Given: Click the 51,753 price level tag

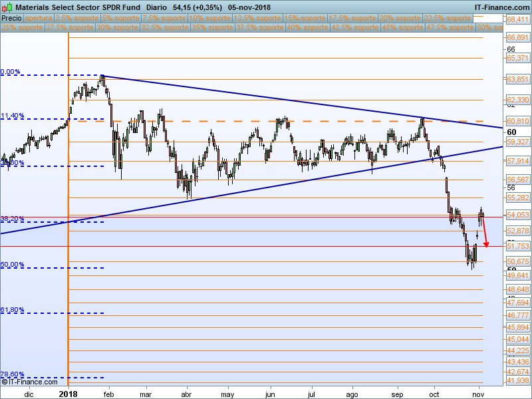Looking at the screenshot, I should pos(518,246).
